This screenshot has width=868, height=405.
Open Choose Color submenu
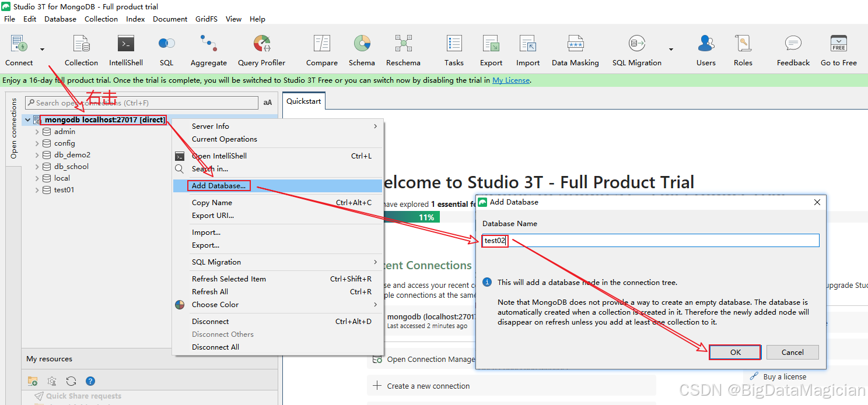(x=278, y=304)
